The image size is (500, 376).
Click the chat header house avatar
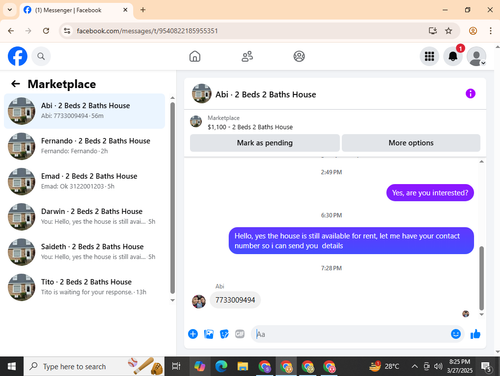(201, 94)
